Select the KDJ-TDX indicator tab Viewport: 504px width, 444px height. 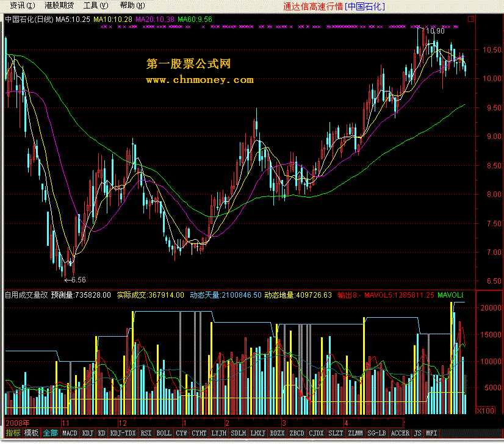pos(123,433)
